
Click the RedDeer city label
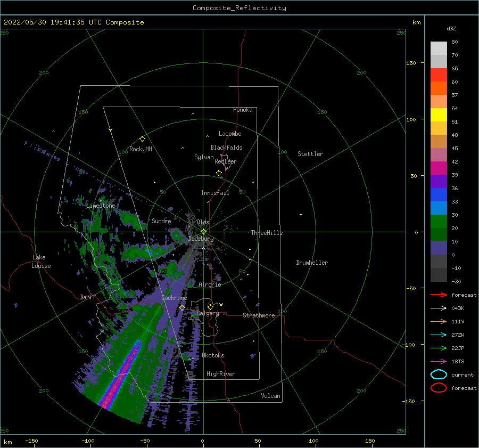(226, 161)
